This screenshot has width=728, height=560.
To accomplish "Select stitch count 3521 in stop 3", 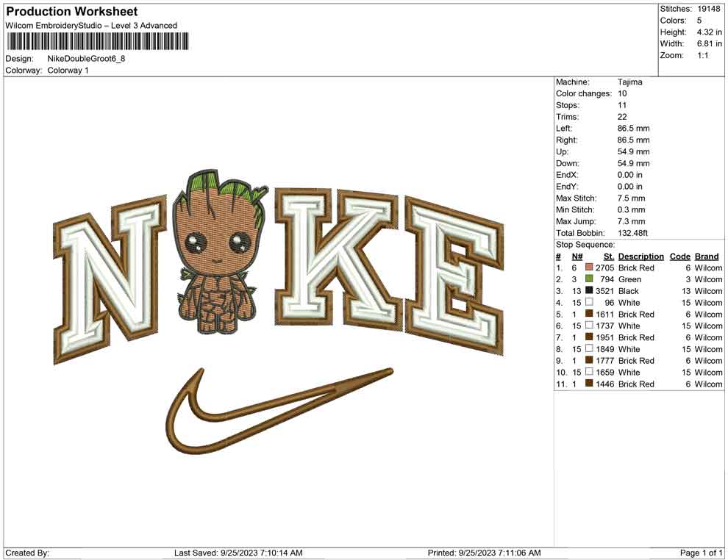I will click(604, 291).
